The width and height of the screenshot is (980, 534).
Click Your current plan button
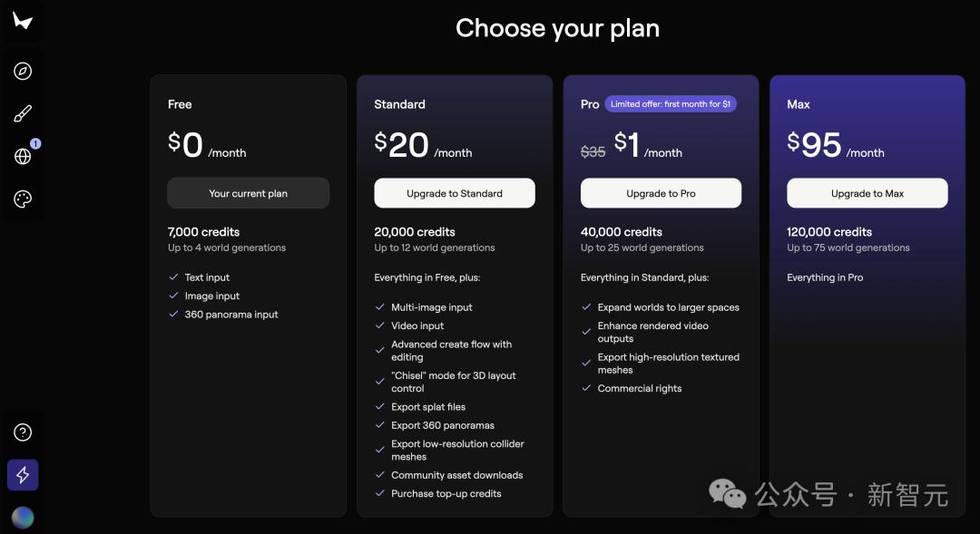[248, 194]
